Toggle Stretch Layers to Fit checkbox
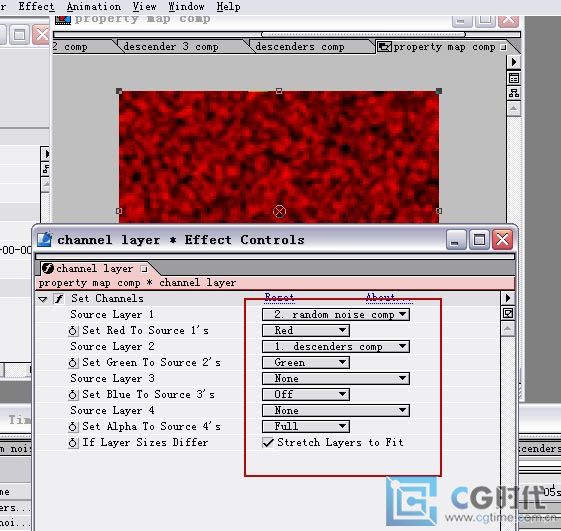This screenshot has height=531, width=561. pos(268,442)
